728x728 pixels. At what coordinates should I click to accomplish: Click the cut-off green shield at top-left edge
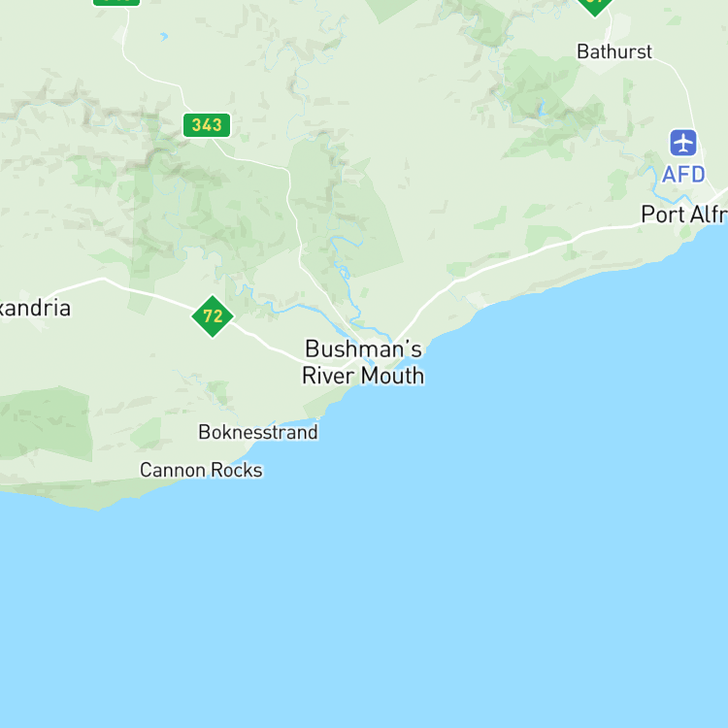[116, 2]
